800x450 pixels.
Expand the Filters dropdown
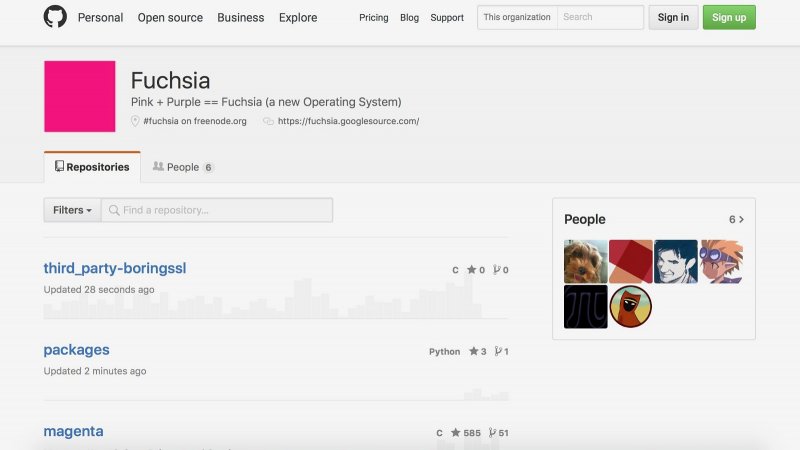point(72,210)
